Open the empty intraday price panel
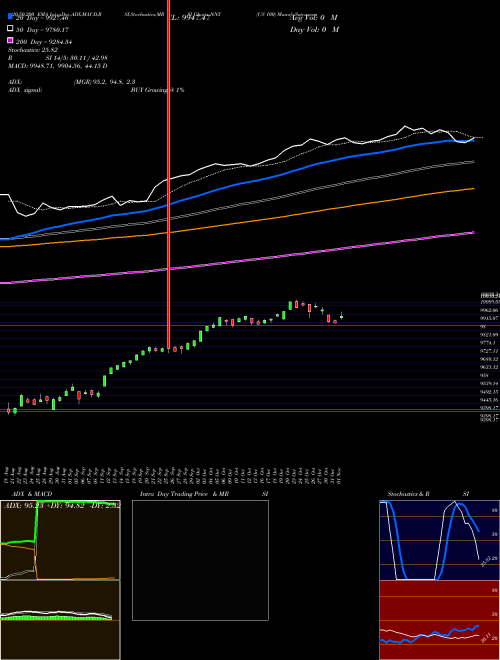This screenshot has height=660, width=500. (x=200, y=560)
